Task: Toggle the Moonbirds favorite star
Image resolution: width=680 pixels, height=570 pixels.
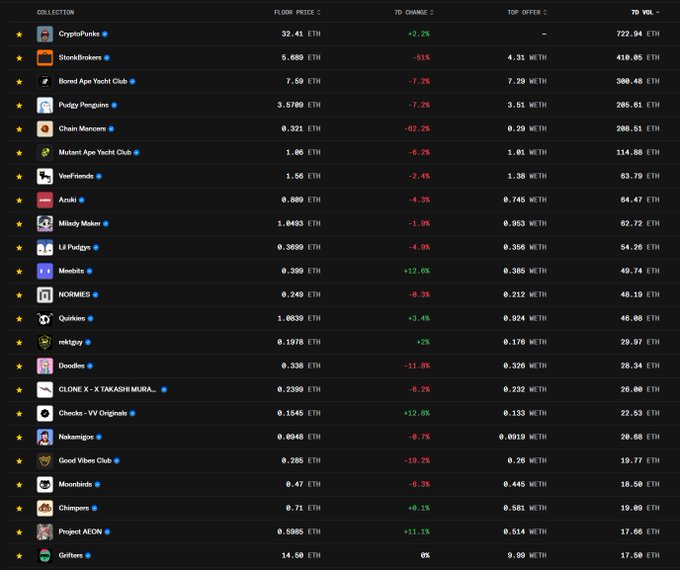Action: click(19, 485)
